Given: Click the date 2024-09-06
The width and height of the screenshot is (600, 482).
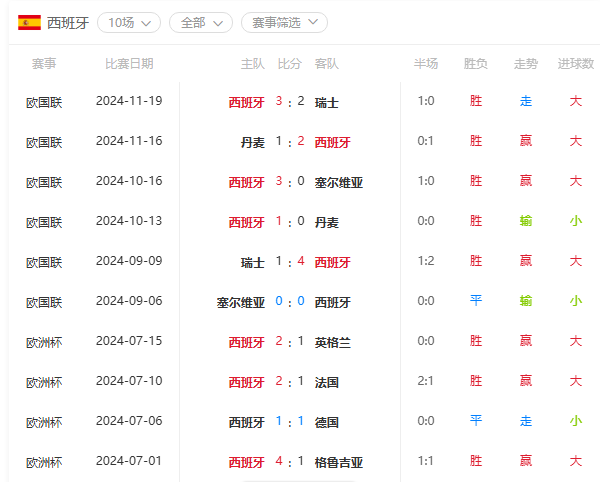Looking at the screenshot, I should click(129, 301).
